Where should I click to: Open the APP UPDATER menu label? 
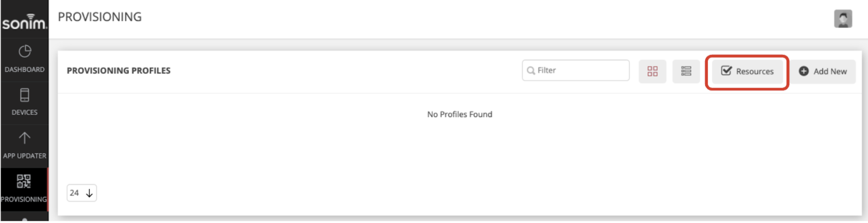[x=25, y=156]
